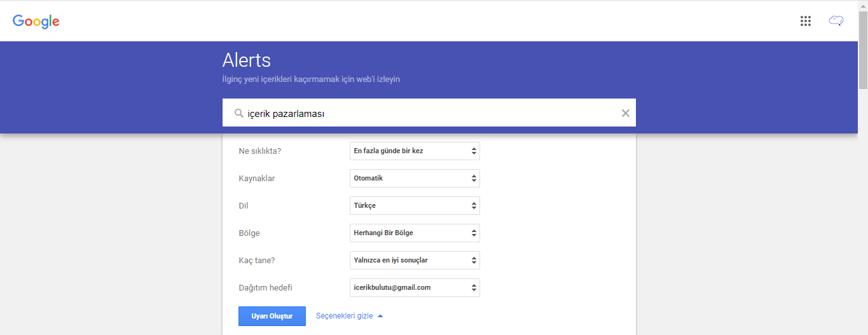
Task: Open the Ne sıklıkta frequency dropdown
Action: (x=415, y=151)
